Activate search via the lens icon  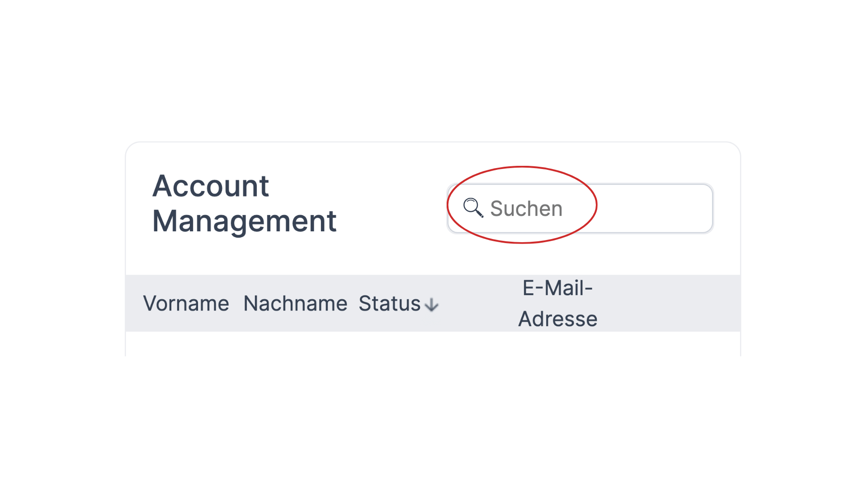(473, 208)
